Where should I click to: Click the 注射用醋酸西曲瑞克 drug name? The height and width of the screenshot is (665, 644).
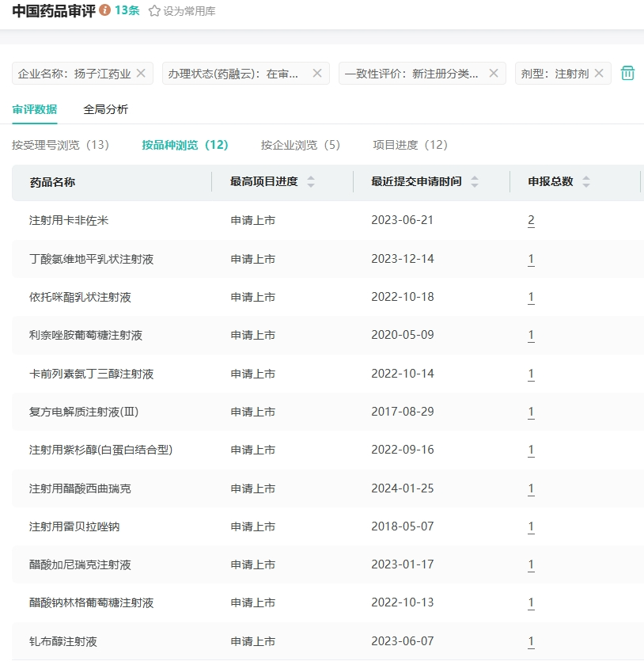[x=80, y=488]
